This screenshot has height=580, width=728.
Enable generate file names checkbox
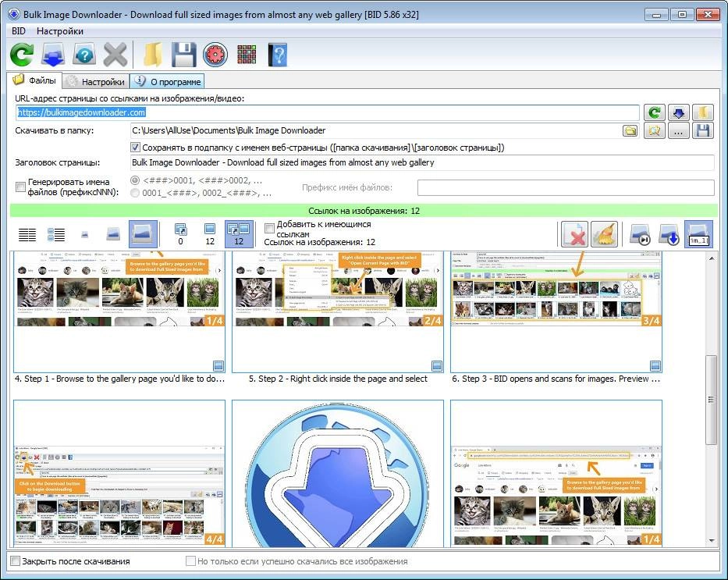click(x=20, y=187)
